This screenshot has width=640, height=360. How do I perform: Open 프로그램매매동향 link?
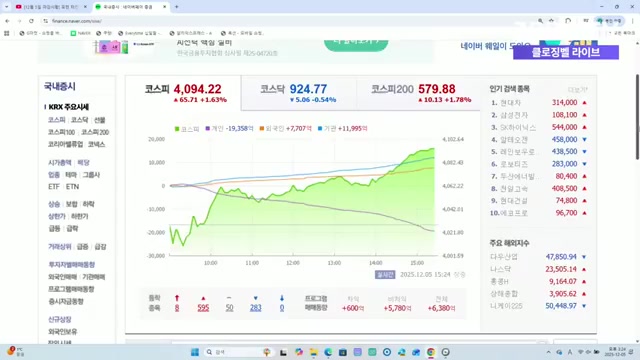click(x=71, y=289)
